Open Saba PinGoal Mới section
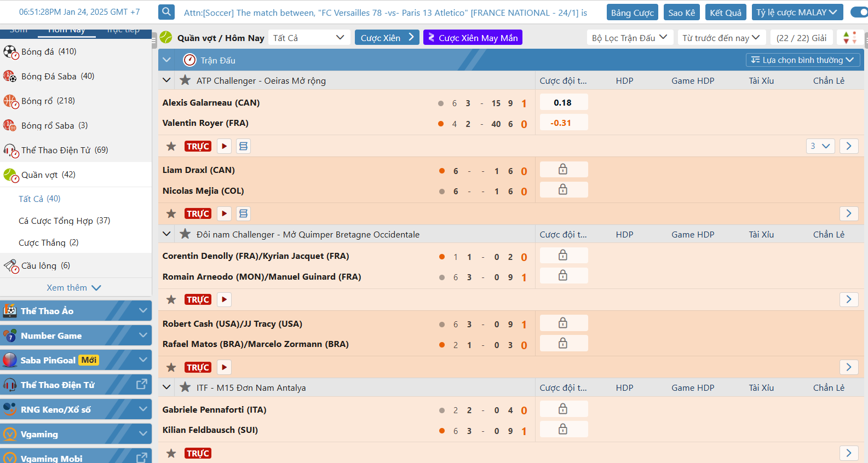 pos(76,360)
